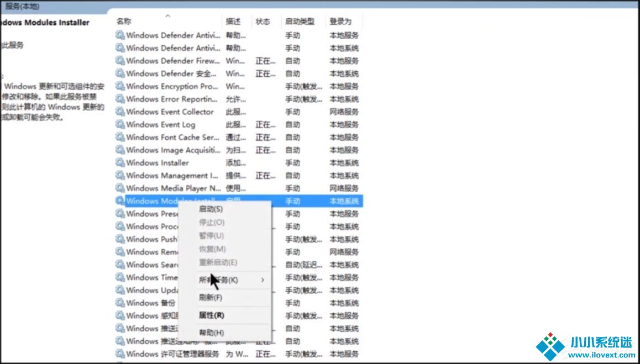Click gear icon of Windows 感知 service
Screen dimensions: 640x364
click(x=120, y=315)
